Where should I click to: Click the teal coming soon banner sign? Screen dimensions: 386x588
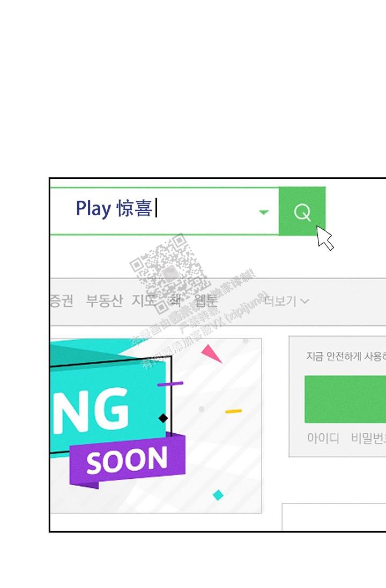point(109,397)
